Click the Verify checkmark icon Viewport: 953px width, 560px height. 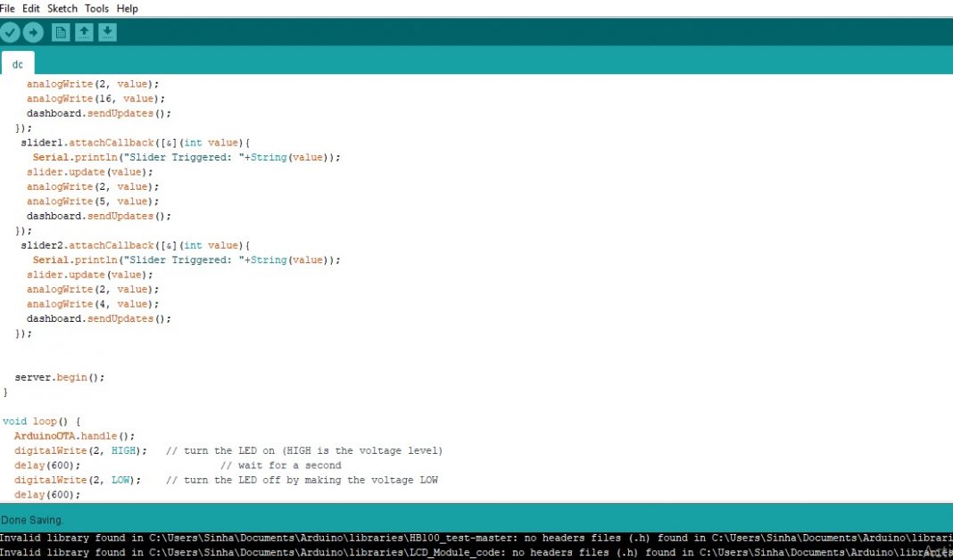click(x=10, y=33)
